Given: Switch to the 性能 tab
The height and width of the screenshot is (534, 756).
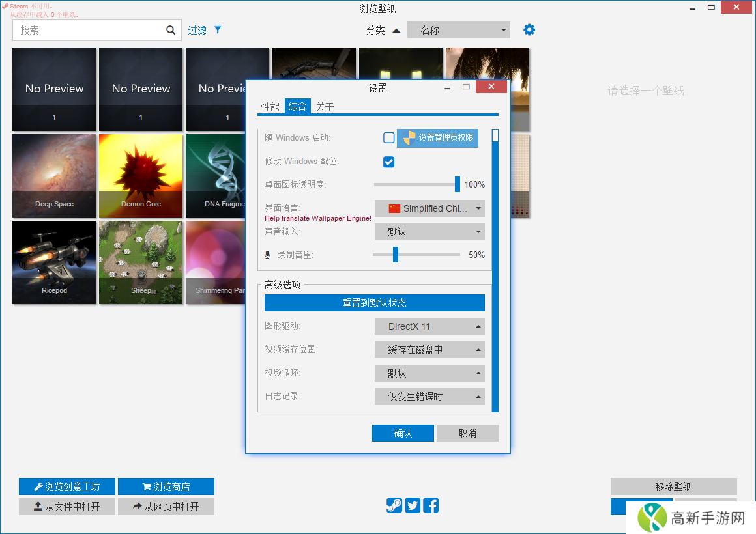Looking at the screenshot, I should [x=270, y=106].
